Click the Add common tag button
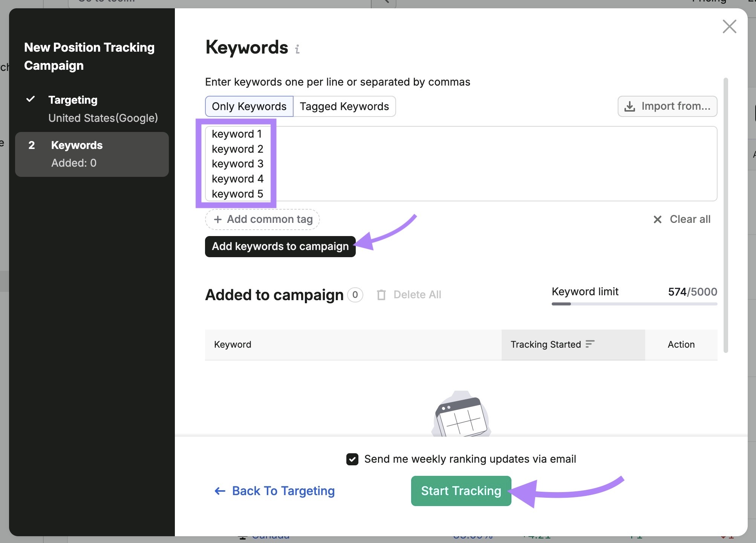Image resolution: width=756 pixels, height=543 pixels. click(262, 219)
